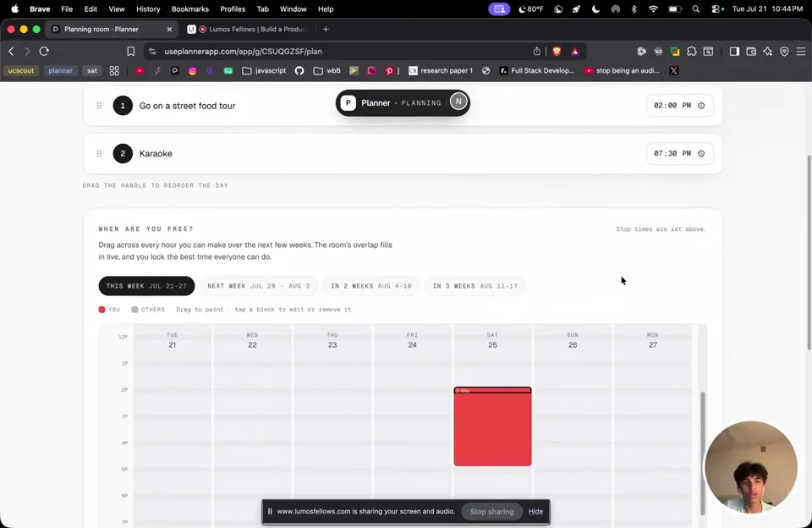Open the GitHub bookmark icon
The height and width of the screenshot is (528, 812).
299,71
